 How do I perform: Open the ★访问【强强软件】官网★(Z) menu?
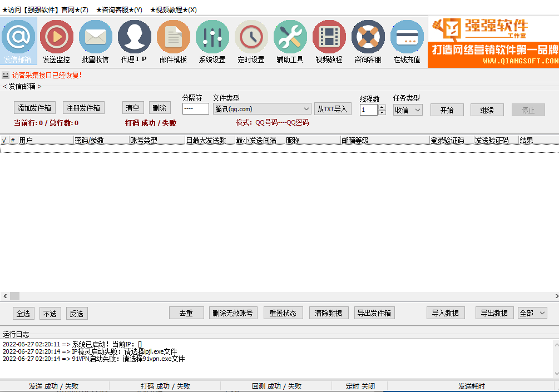pyautogui.click(x=45, y=9)
